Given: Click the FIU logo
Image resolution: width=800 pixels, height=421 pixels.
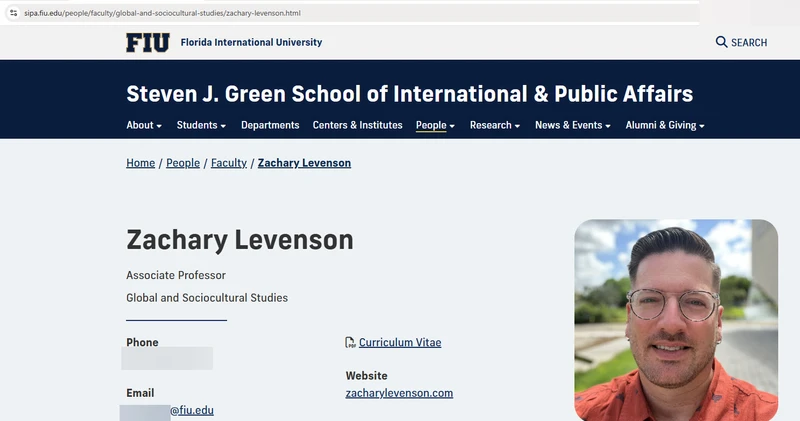Looking at the screenshot, I should pyautogui.click(x=147, y=42).
